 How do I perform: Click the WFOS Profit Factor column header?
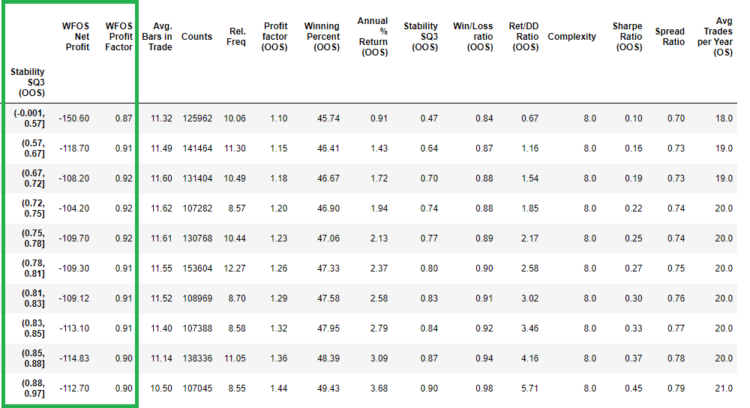119,36
